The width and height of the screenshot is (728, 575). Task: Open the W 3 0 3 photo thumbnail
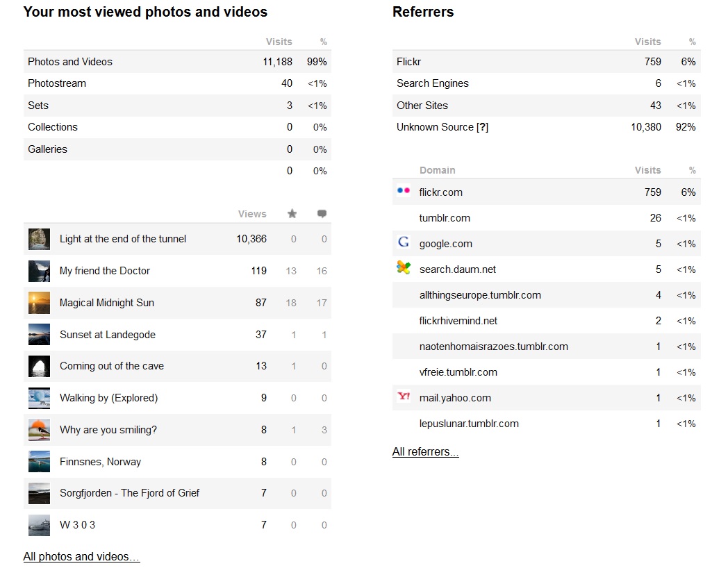click(x=39, y=525)
